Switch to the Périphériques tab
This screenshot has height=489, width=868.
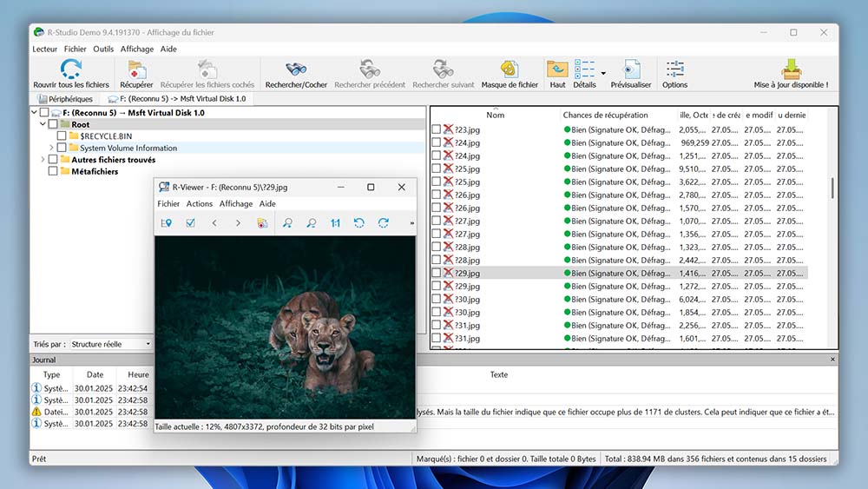click(65, 98)
